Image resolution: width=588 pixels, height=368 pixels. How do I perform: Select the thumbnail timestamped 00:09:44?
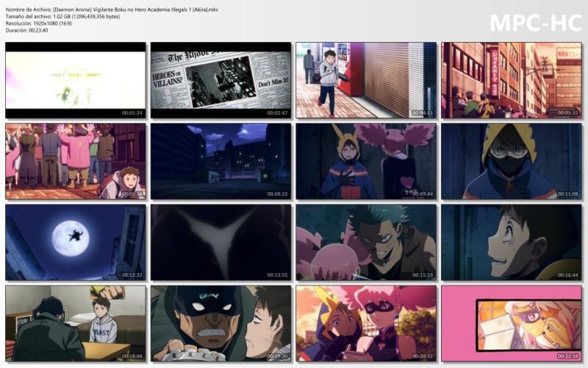[366, 161]
